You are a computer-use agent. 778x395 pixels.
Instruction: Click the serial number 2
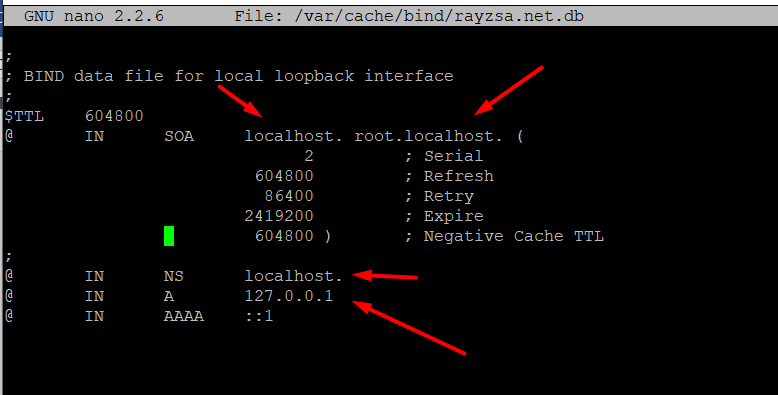(309, 156)
